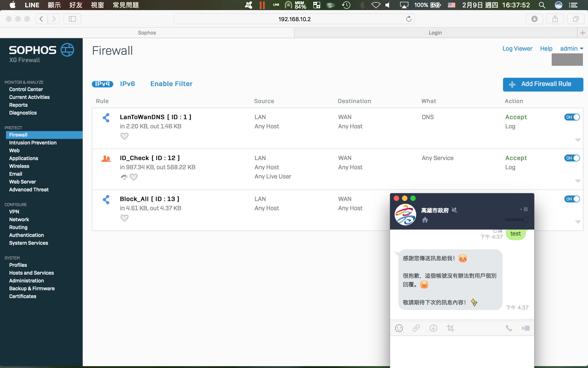
Task: Click the video call icon in LINE chat
Action: (526, 328)
